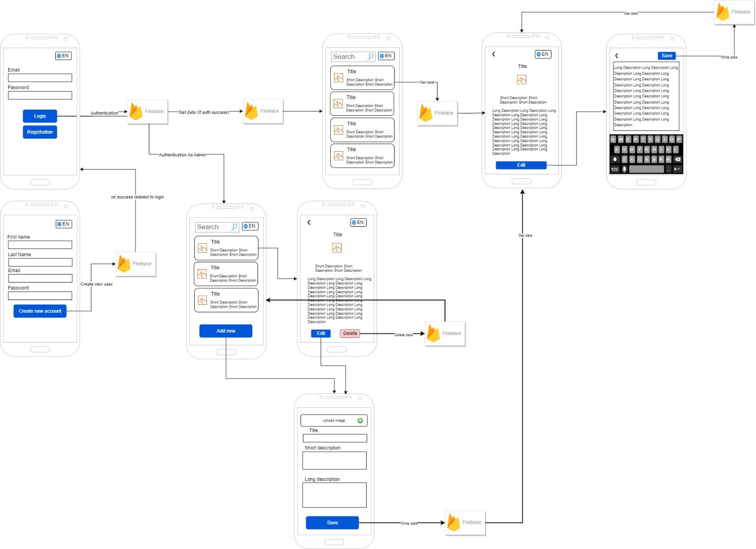
Task: Switch to the 123 numeric keyboard layout
Action: pos(614,169)
